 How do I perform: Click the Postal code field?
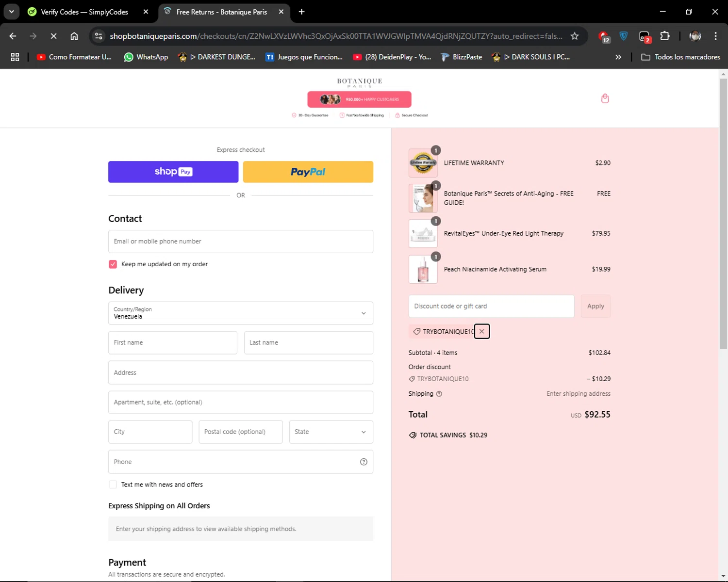click(x=241, y=432)
